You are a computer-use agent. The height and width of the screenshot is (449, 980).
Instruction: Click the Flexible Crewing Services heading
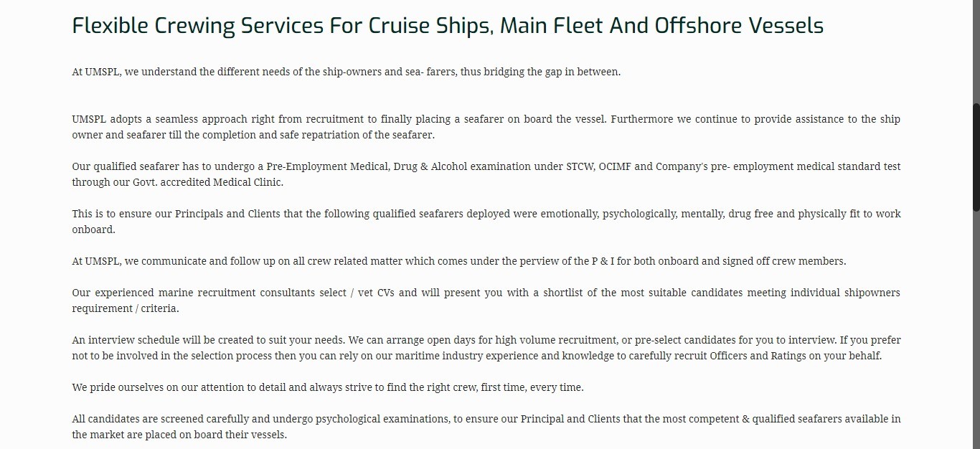[448, 26]
